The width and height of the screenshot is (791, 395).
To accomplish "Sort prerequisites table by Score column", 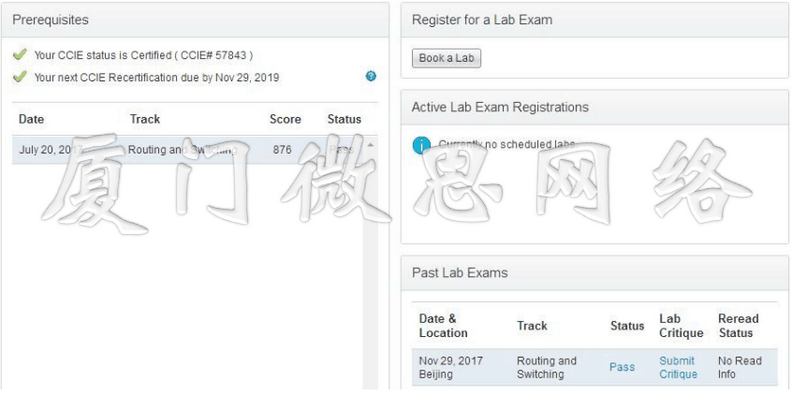I will pos(285,120).
